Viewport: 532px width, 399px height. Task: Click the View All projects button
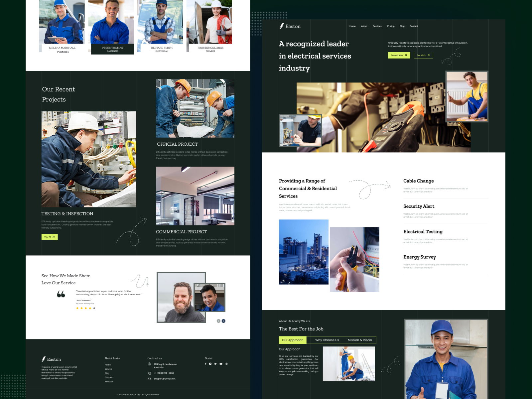click(x=50, y=237)
